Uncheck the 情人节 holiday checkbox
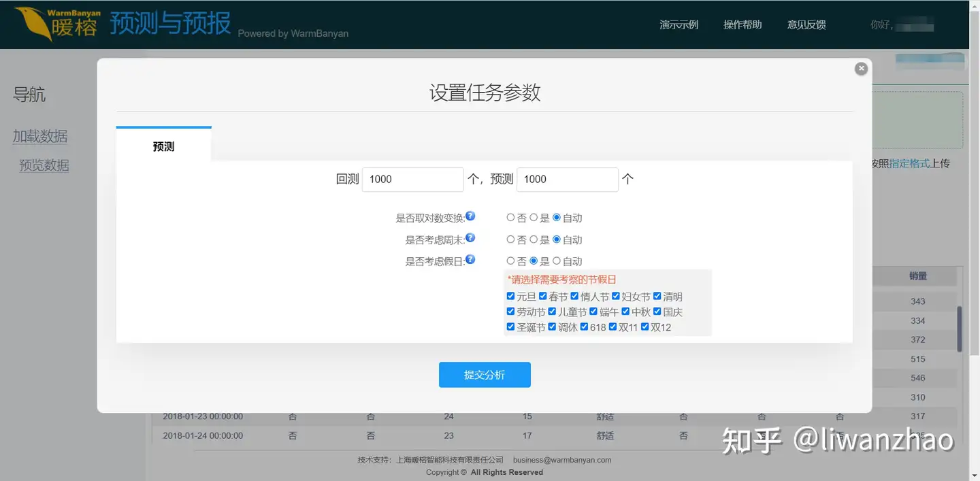This screenshot has height=481, width=980. coord(574,296)
